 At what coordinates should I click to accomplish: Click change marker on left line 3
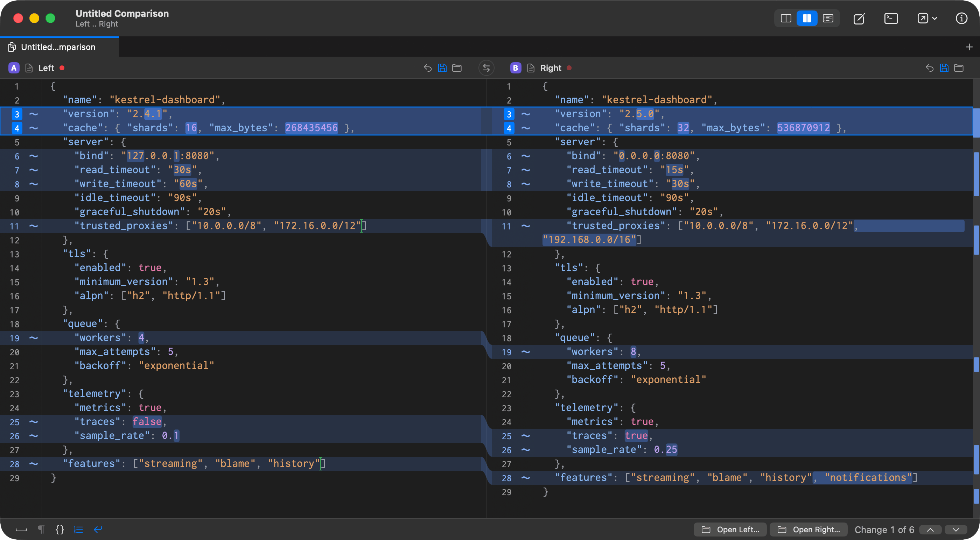tap(34, 114)
